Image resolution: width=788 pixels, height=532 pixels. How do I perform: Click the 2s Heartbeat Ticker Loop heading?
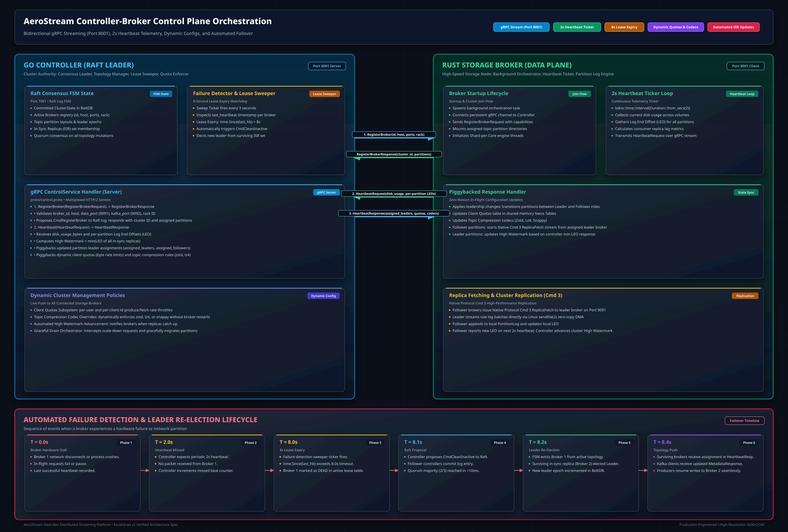(x=642, y=93)
